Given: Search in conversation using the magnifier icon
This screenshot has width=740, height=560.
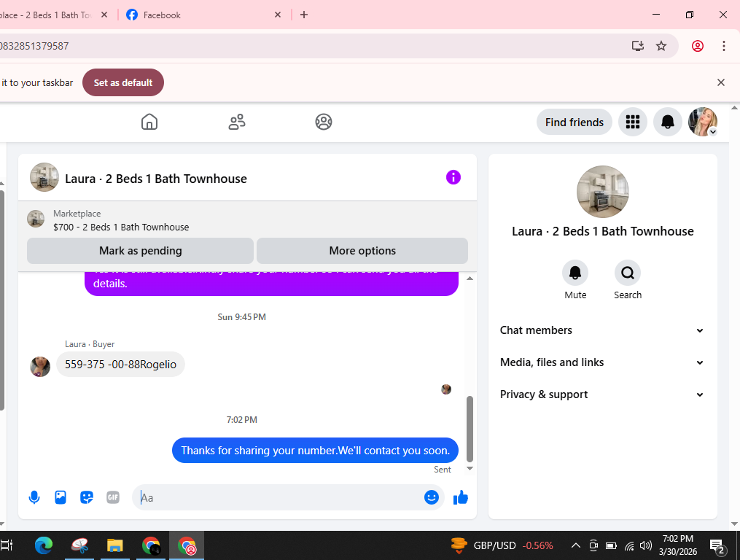Looking at the screenshot, I should coord(628,273).
